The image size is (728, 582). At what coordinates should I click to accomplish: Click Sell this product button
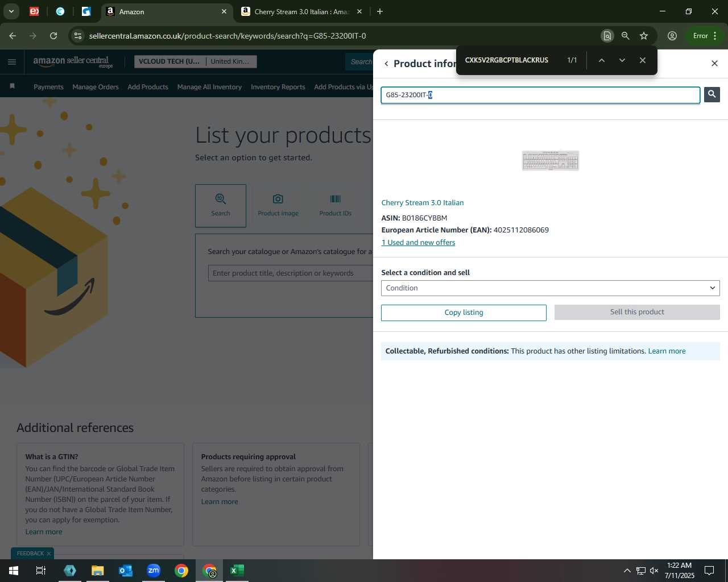pyautogui.click(x=637, y=312)
